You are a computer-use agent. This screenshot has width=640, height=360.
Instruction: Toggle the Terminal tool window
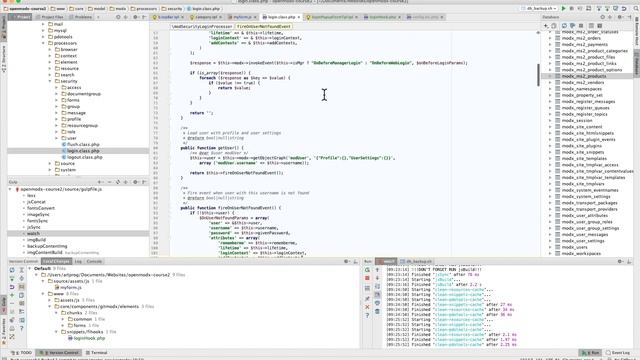96,352
